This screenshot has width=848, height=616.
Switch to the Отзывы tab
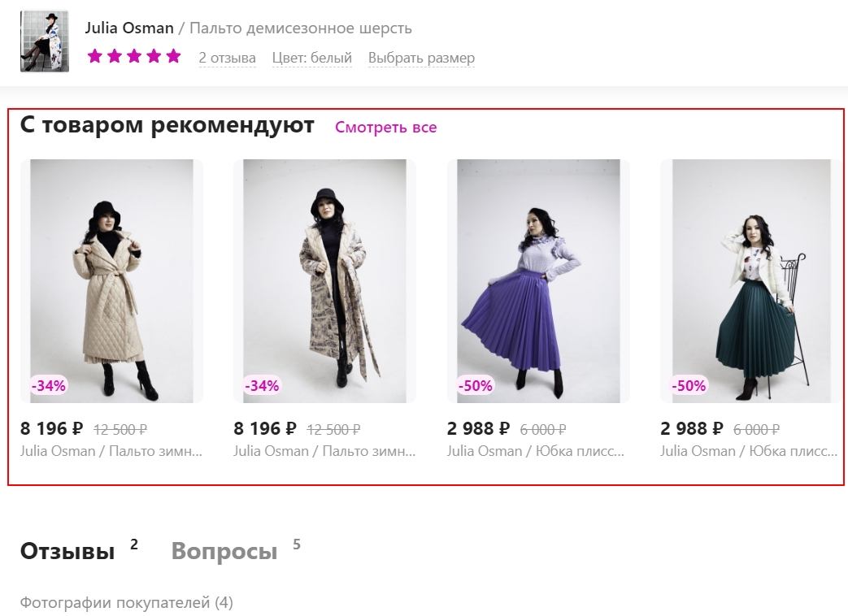[67, 550]
